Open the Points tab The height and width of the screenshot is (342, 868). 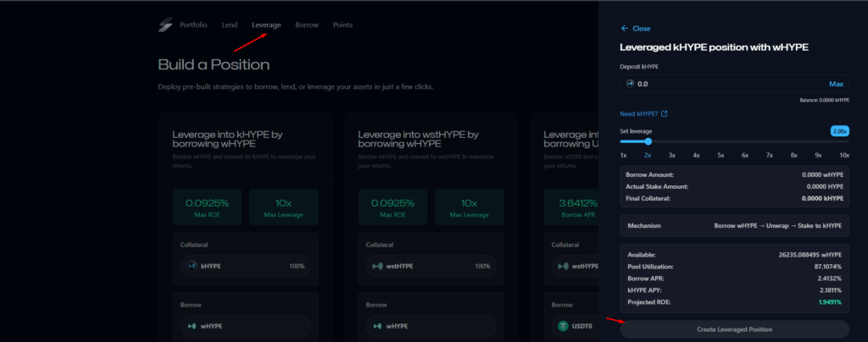click(x=342, y=25)
